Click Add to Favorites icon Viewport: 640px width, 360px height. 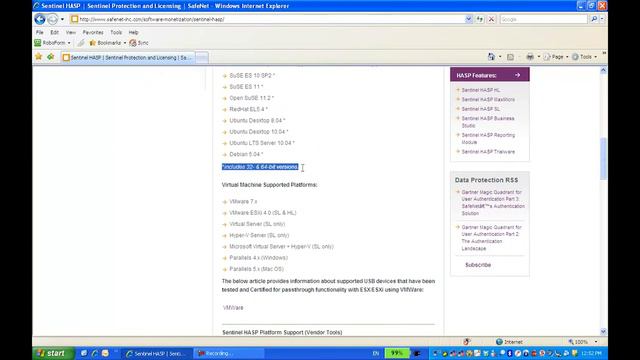(51, 57)
